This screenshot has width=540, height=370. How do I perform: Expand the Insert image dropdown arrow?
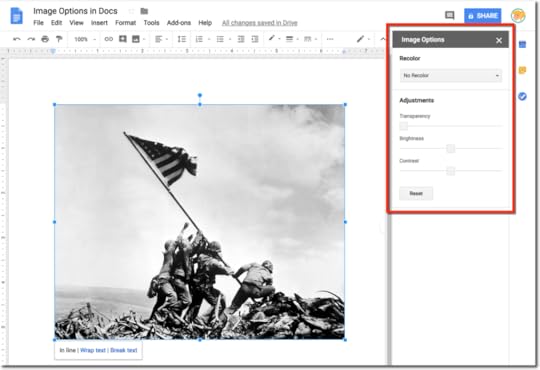pyautogui.click(x=144, y=39)
